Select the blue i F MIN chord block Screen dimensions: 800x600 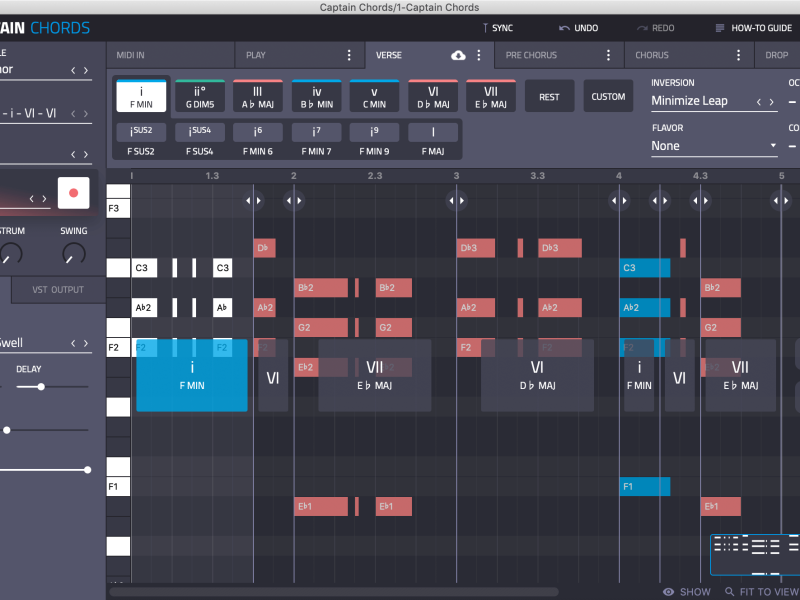tap(192, 376)
